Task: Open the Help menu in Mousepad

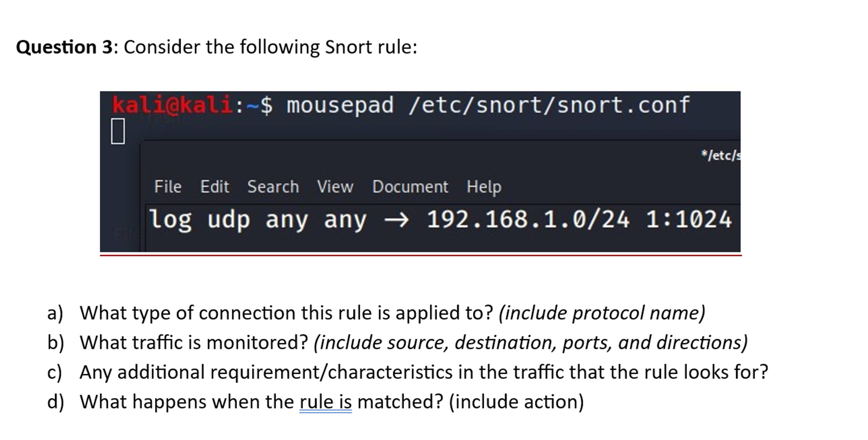Action: point(484,186)
